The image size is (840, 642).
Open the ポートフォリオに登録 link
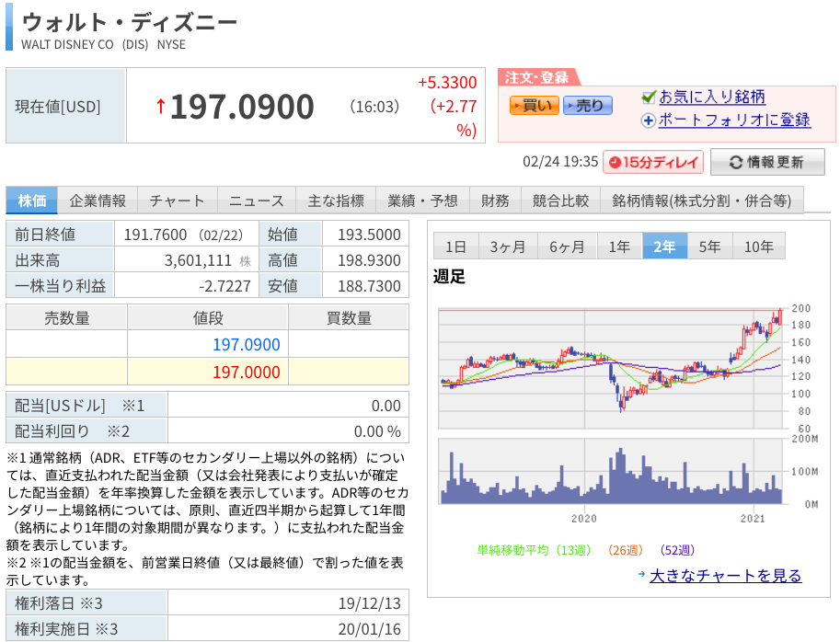[x=734, y=120]
